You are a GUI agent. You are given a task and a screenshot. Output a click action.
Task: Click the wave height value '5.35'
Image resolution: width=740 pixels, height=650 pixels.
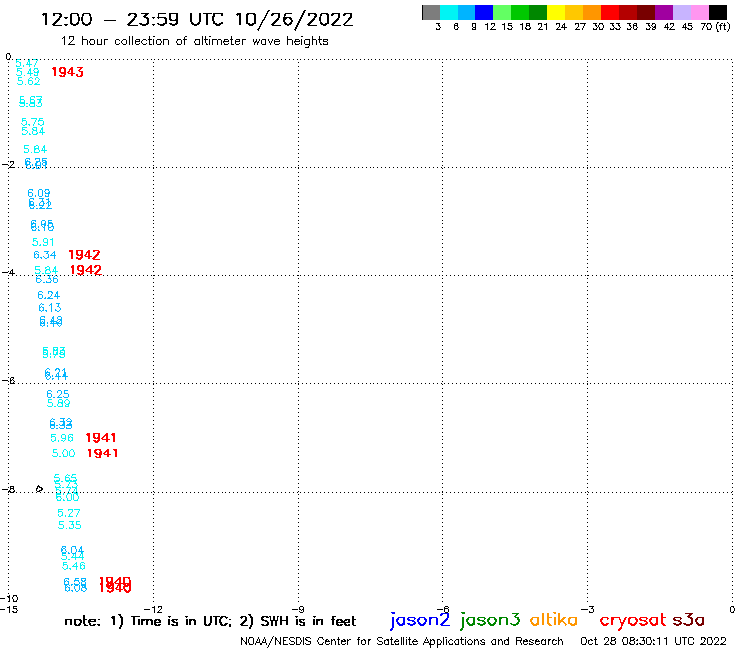69,525
